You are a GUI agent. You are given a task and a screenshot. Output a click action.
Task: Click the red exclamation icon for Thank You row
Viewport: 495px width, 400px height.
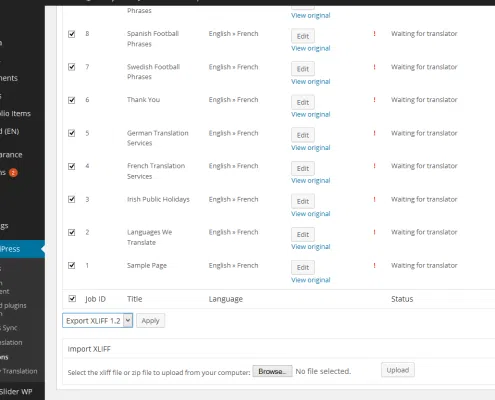click(x=374, y=100)
